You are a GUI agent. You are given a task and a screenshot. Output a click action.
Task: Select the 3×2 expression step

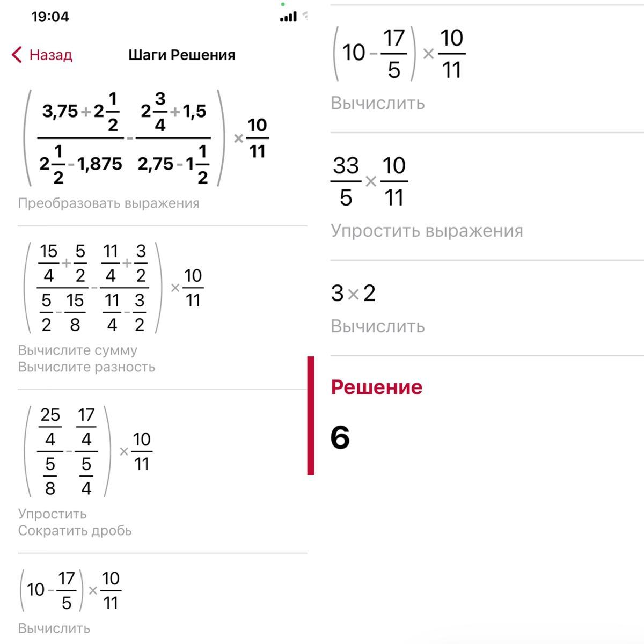coord(353,294)
